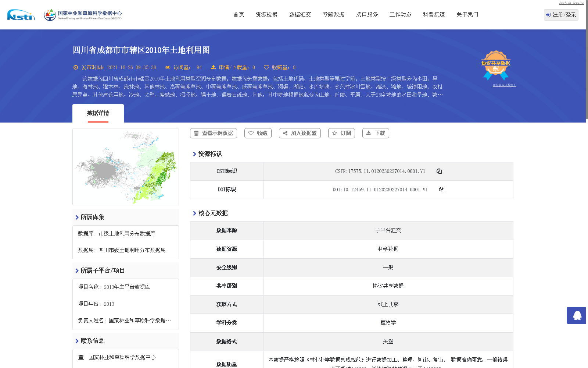Screen dimensions: 588x368
Task: Open 接口服务 navigation item
Action: pyautogui.click(x=367, y=15)
